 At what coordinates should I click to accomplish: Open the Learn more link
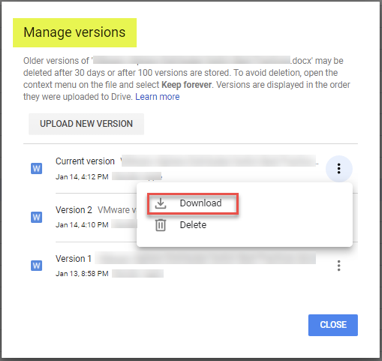click(158, 97)
